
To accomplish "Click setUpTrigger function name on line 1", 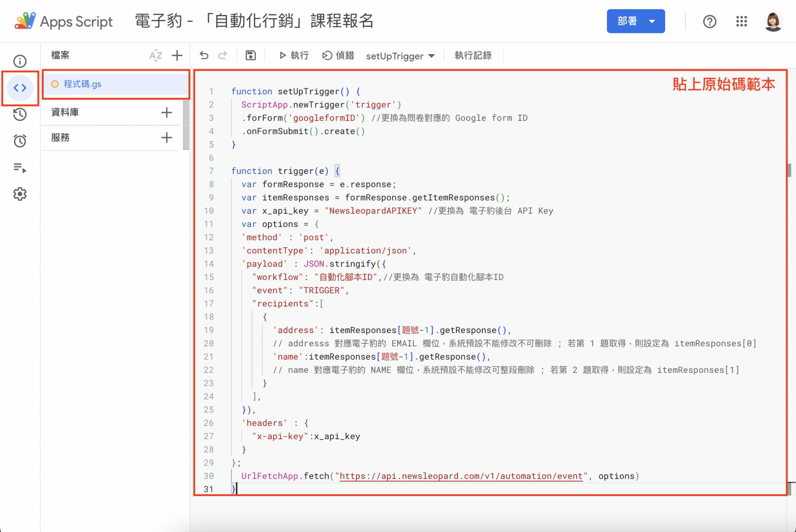I will click(x=309, y=92).
